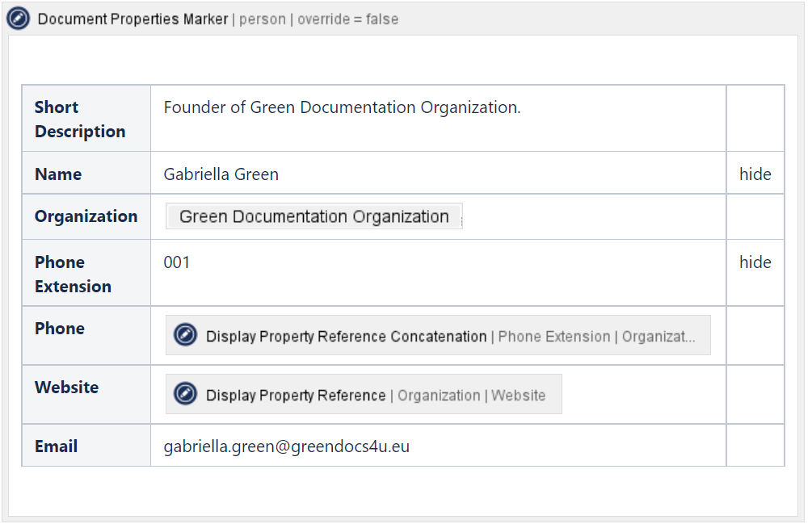Select the Document Properties Marker macro title
The height and width of the screenshot is (528, 812).
(x=133, y=19)
